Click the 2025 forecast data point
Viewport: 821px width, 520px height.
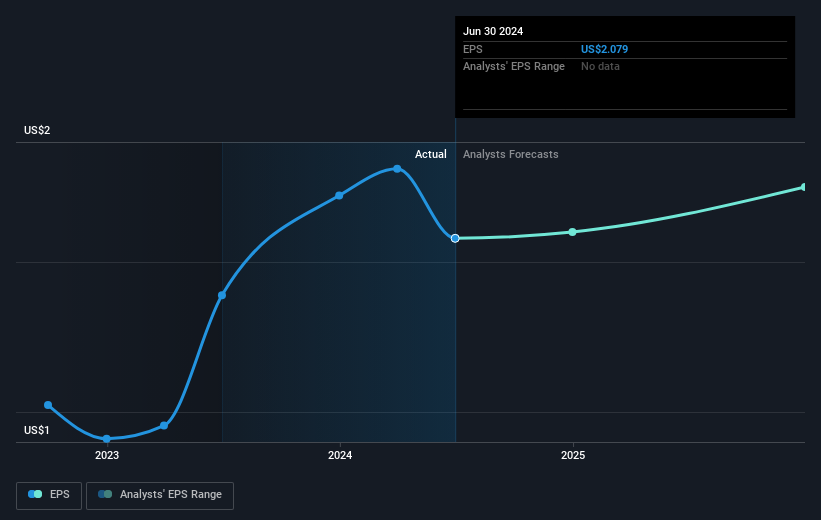tap(572, 232)
